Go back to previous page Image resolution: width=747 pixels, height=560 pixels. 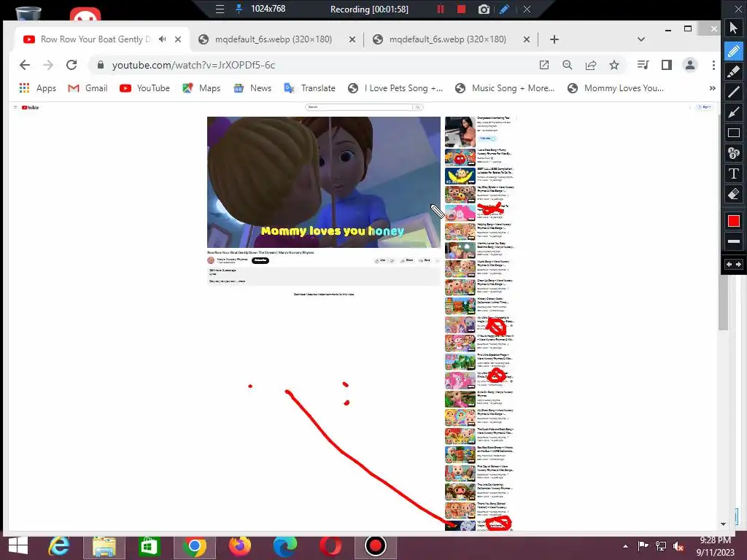[x=25, y=65]
